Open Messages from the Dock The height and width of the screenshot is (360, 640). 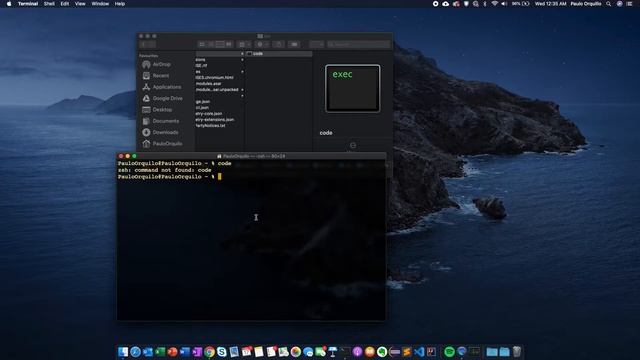pyautogui.click(x=308, y=352)
